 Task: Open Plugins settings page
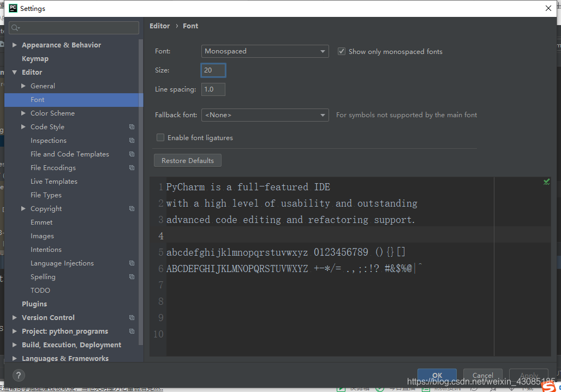[34, 304]
